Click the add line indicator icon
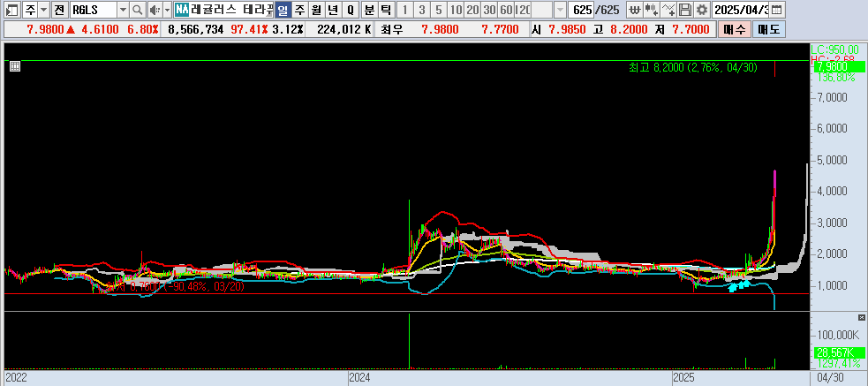 coord(668,10)
